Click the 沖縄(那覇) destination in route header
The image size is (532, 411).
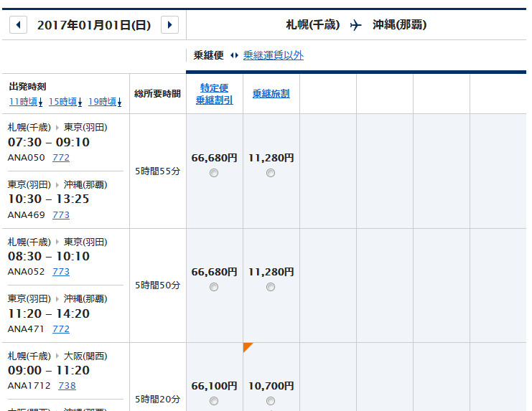point(400,24)
